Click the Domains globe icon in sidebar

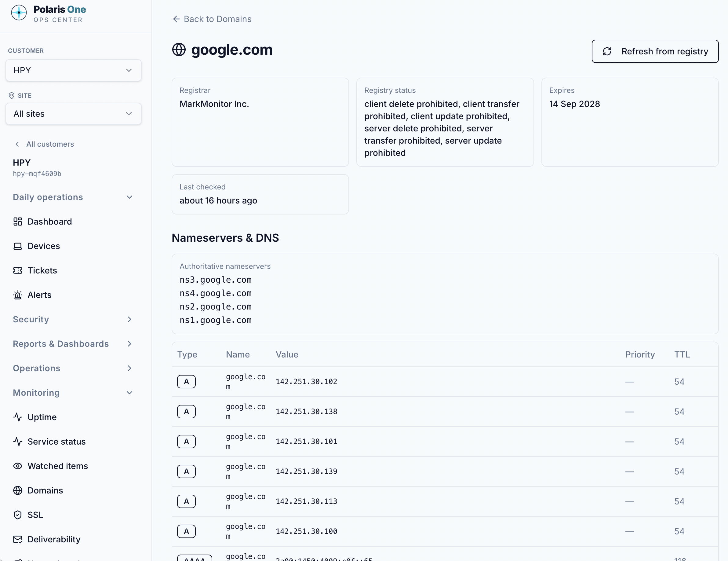pyautogui.click(x=18, y=490)
